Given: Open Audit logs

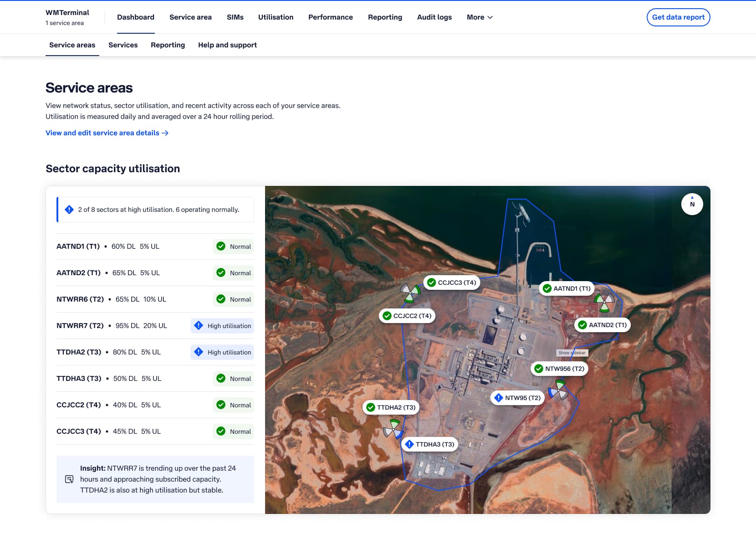Looking at the screenshot, I should (434, 17).
